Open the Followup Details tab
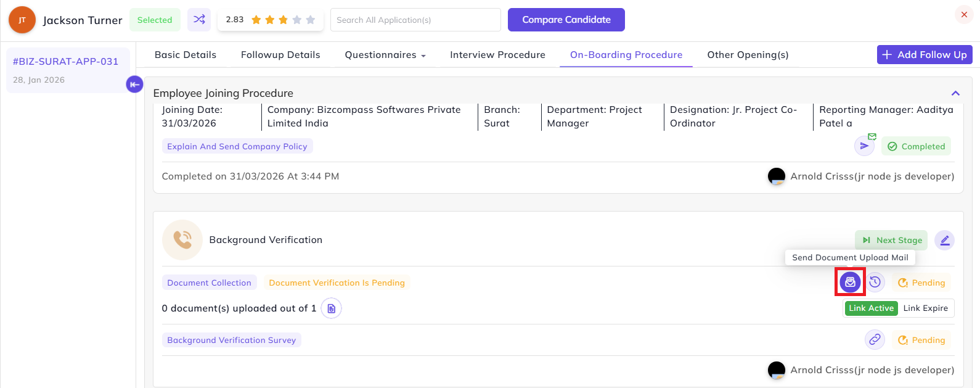The height and width of the screenshot is (388, 980). pyautogui.click(x=280, y=55)
